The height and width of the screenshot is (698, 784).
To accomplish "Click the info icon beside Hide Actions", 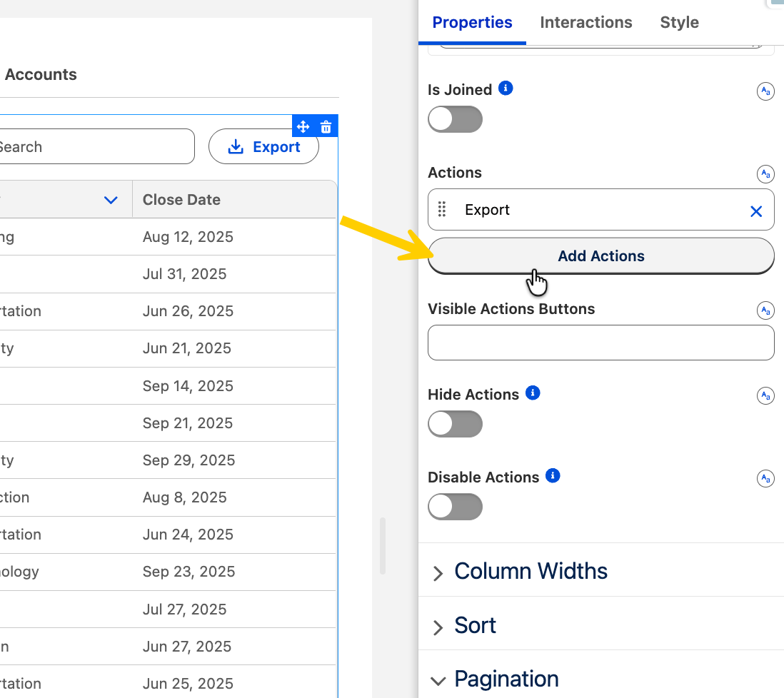I will (532, 393).
